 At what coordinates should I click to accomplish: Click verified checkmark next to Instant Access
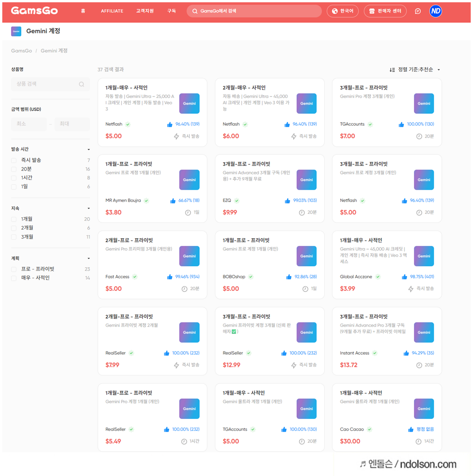coord(375,353)
